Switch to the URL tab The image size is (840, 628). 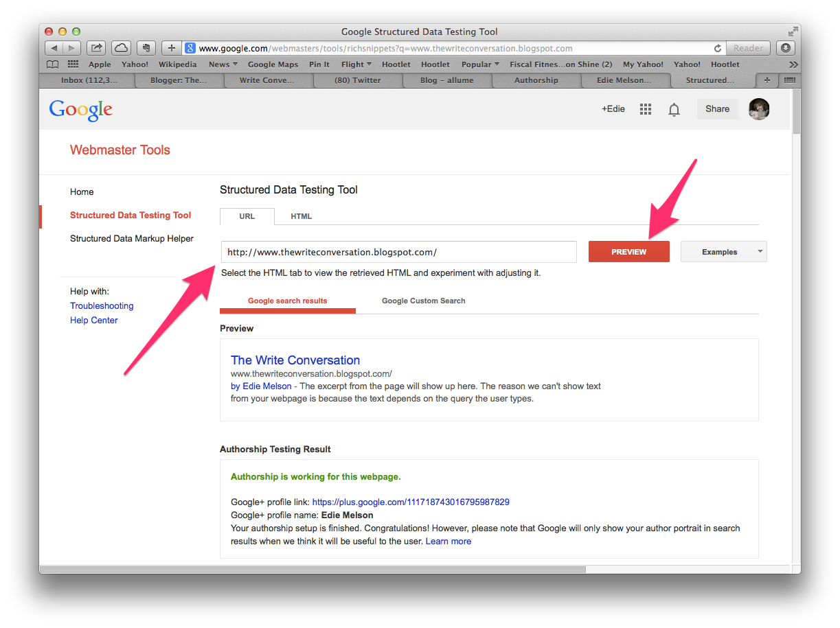tap(247, 216)
